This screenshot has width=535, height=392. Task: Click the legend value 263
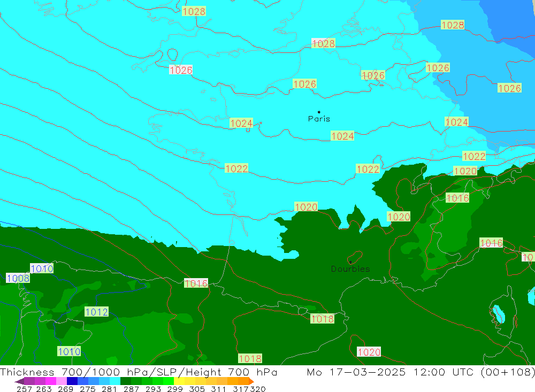tap(44, 389)
